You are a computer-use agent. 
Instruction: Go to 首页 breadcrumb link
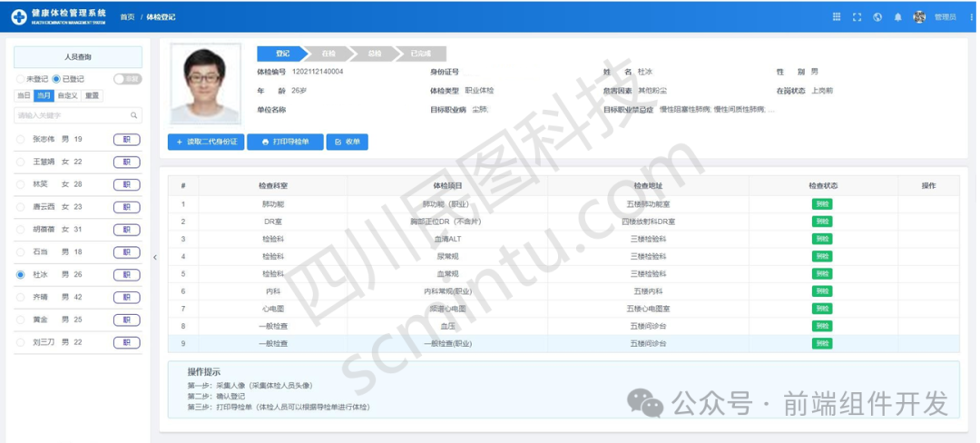point(127,17)
